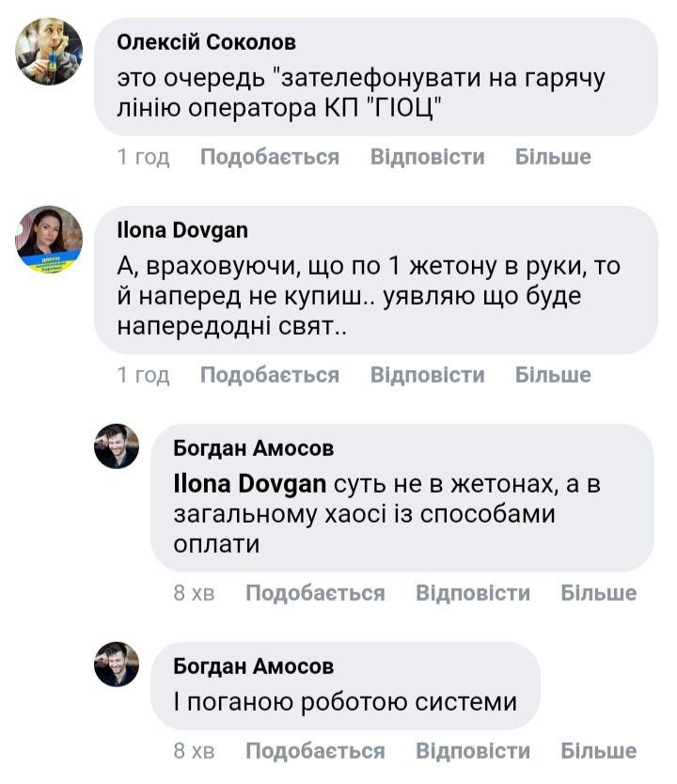
Task: Reply to 'І поганою роботою системи' comment
Action: coord(473,751)
